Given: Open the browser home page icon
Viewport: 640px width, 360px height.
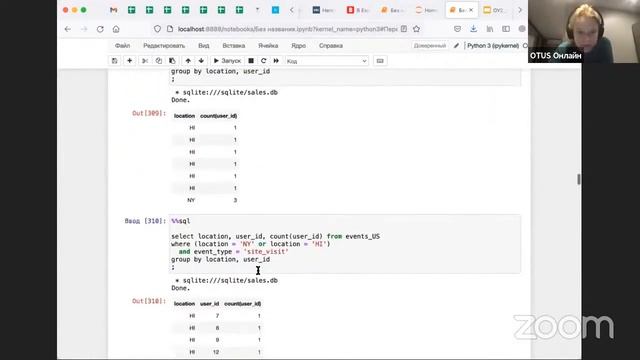Looking at the screenshot, I should (x=116, y=29).
